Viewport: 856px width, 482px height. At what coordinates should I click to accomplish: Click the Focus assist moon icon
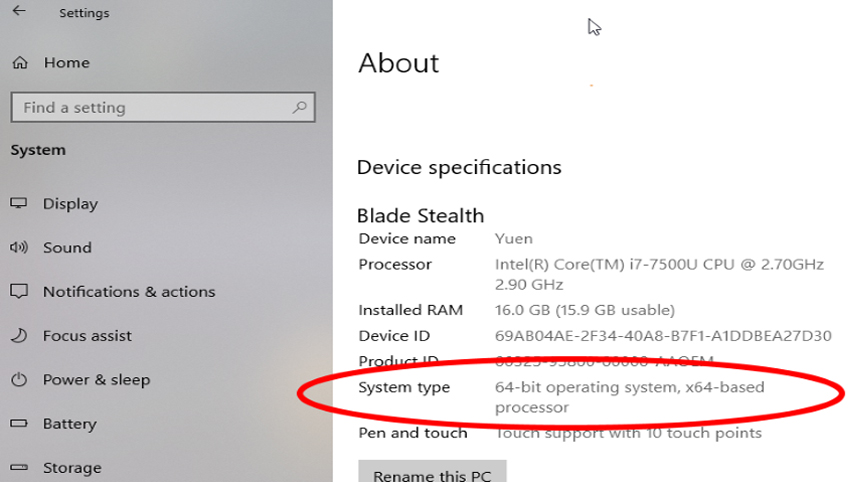(19, 335)
